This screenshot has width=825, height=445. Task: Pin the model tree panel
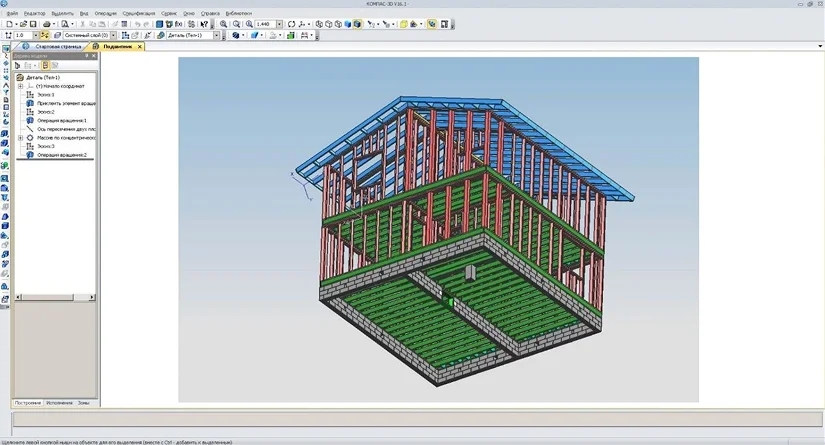[87, 56]
